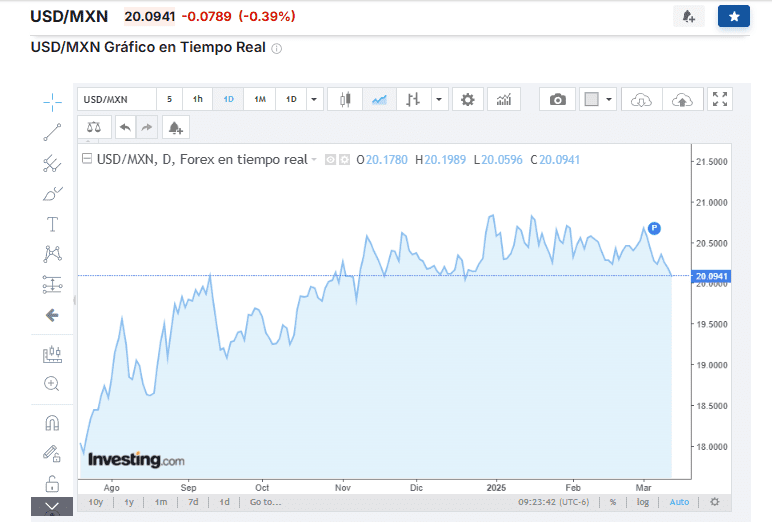Click the blue back arrow in sidebar
This screenshot has height=522, width=772.
(x=52, y=315)
